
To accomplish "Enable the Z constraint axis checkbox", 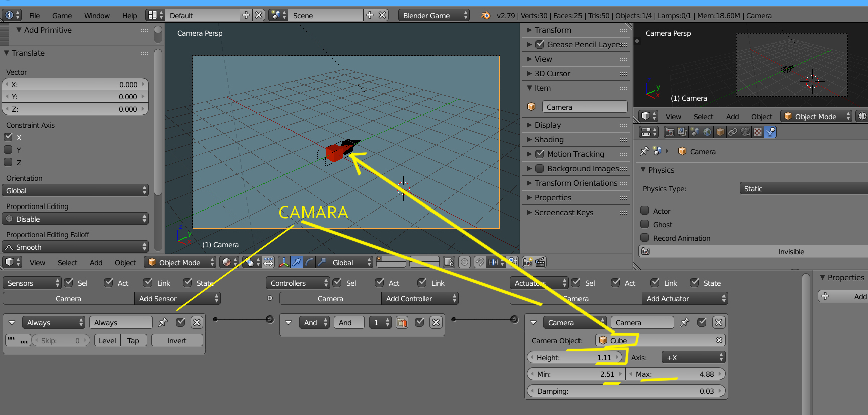I will pyautogui.click(x=8, y=162).
